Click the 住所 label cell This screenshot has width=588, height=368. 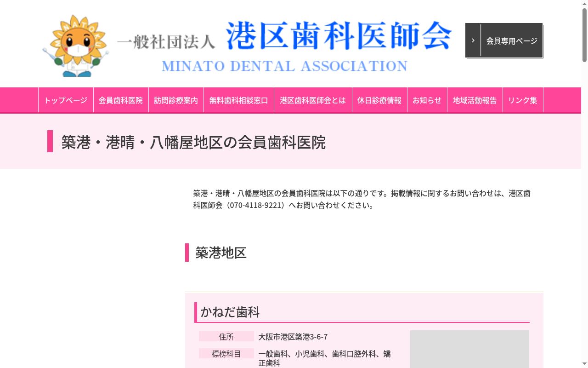pos(226,337)
